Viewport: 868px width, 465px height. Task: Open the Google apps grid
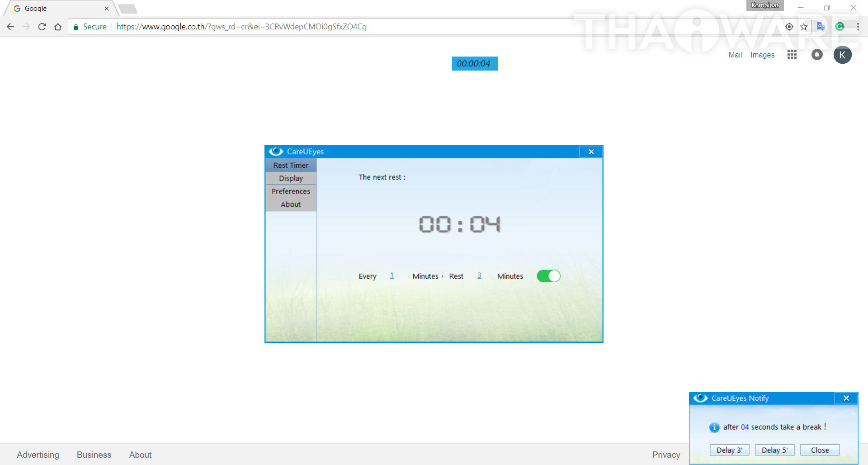[792, 55]
